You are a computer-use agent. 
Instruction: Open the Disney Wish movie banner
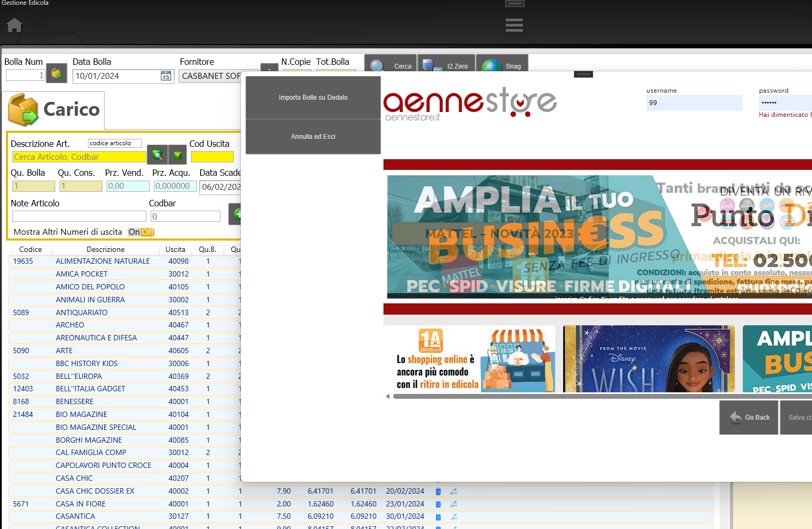pos(648,359)
